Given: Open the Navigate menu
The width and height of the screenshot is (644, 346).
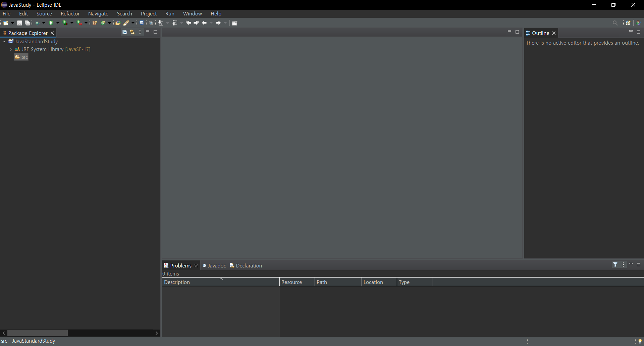Looking at the screenshot, I should click(x=98, y=14).
